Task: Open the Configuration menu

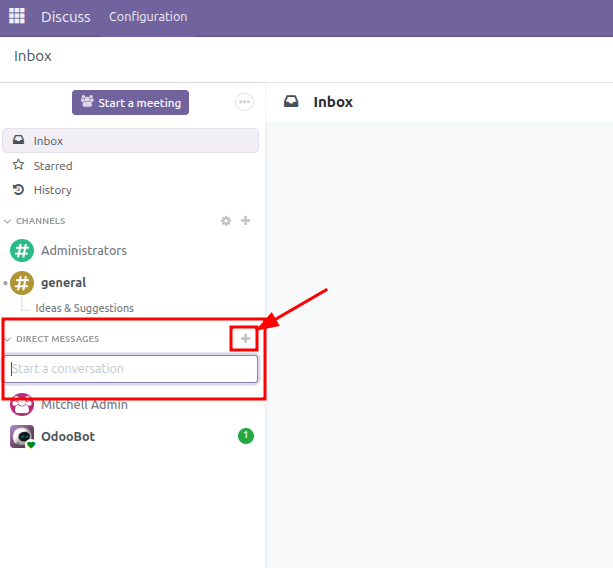Action: pyautogui.click(x=148, y=17)
